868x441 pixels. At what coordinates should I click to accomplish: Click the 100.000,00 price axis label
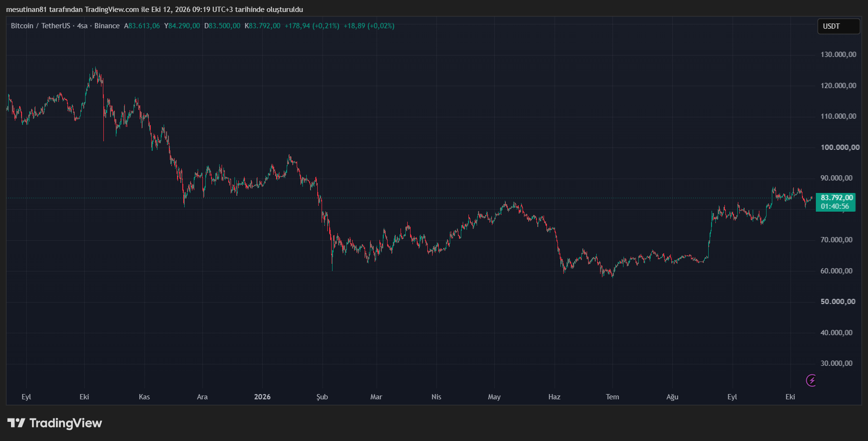840,147
